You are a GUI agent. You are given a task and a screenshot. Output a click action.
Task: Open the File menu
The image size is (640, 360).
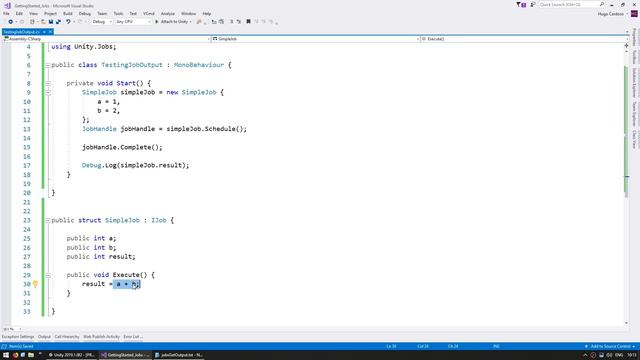tap(6, 13)
